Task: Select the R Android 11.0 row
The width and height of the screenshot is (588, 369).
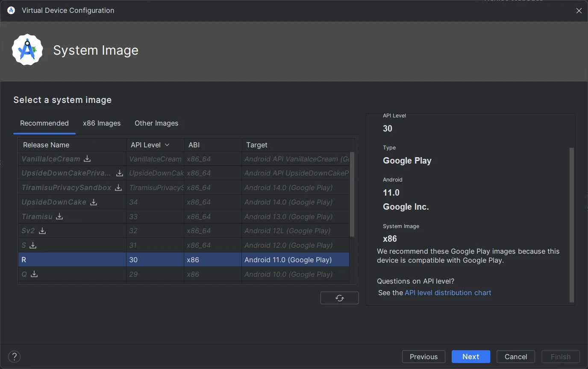Action: (x=184, y=260)
